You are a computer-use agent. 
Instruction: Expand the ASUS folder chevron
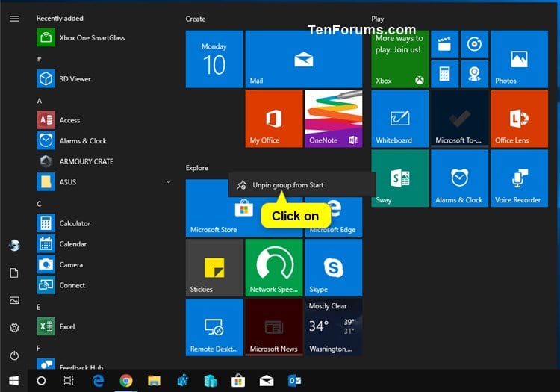click(x=168, y=182)
